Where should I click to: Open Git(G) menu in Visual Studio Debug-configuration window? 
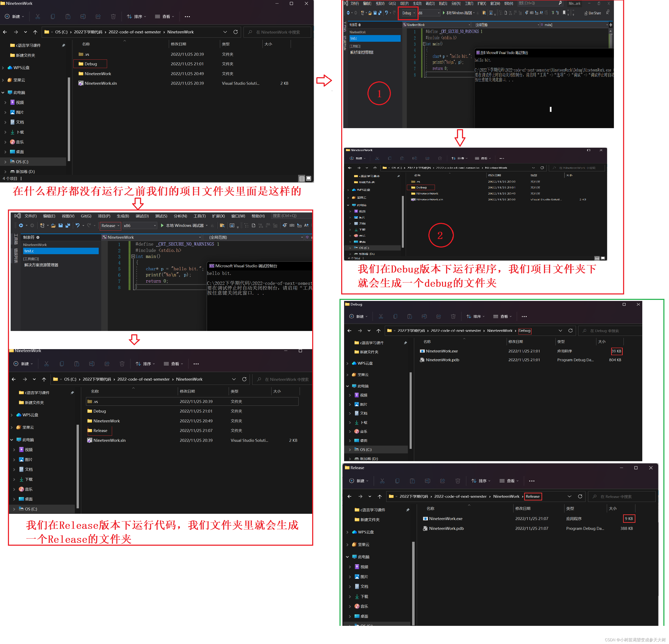click(x=392, y=3)
